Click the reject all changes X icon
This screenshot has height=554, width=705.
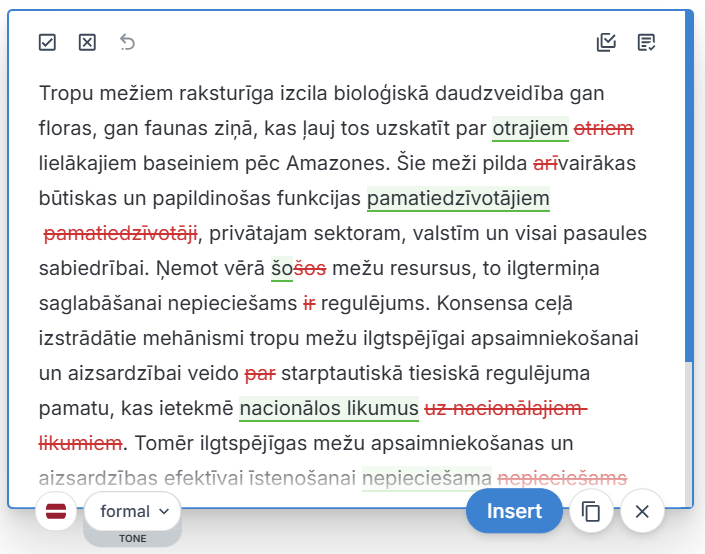coord(87,42)
